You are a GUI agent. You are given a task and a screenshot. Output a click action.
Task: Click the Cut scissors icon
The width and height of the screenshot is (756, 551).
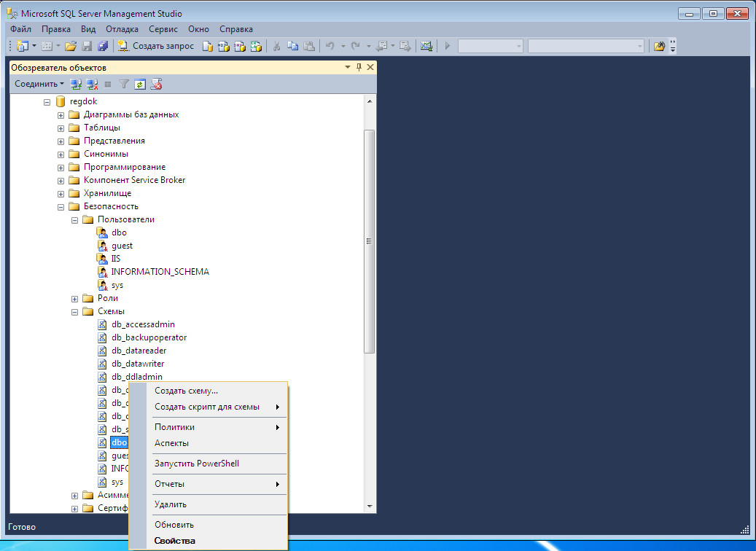[x=276, y=46]
